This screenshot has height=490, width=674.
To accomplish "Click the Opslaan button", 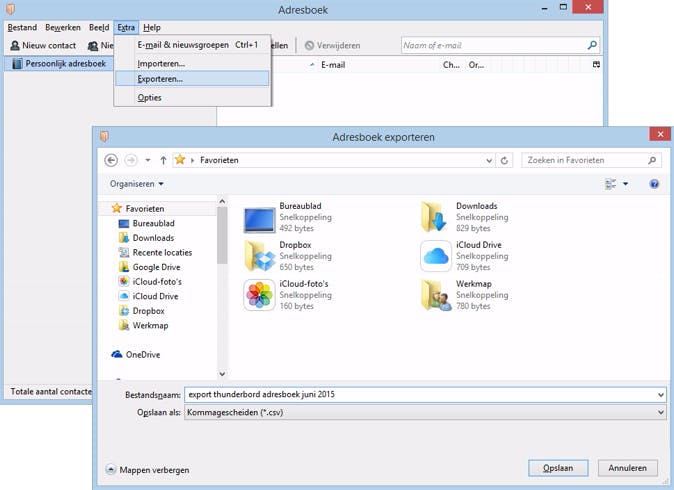I will [x=558, y=468].
